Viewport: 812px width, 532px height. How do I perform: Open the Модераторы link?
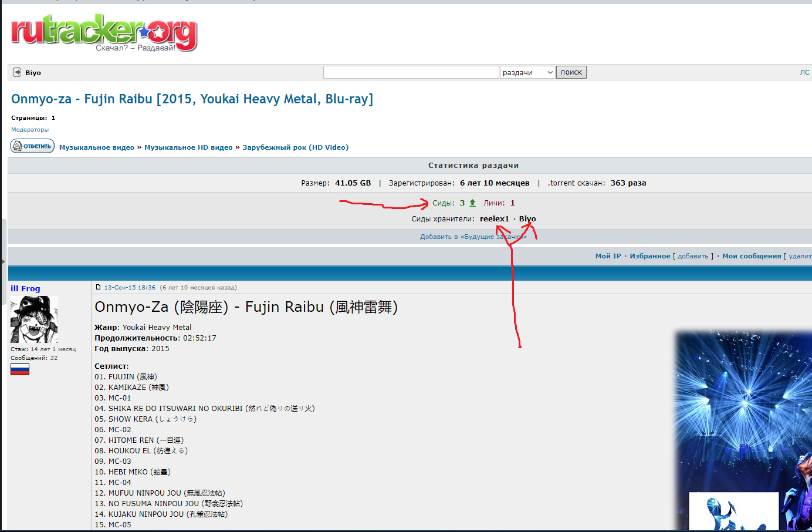(x=30, y=129)
